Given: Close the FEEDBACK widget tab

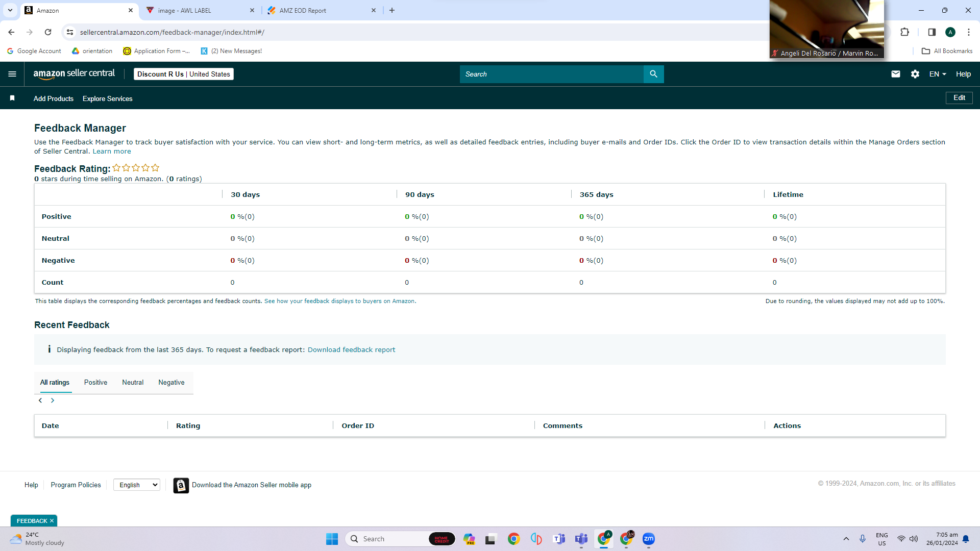Looking at the screenshot, I should point(52,521).
